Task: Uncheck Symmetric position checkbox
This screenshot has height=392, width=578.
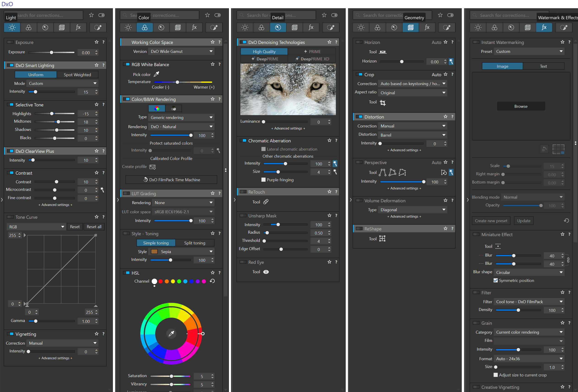Action: coord(495,280)
